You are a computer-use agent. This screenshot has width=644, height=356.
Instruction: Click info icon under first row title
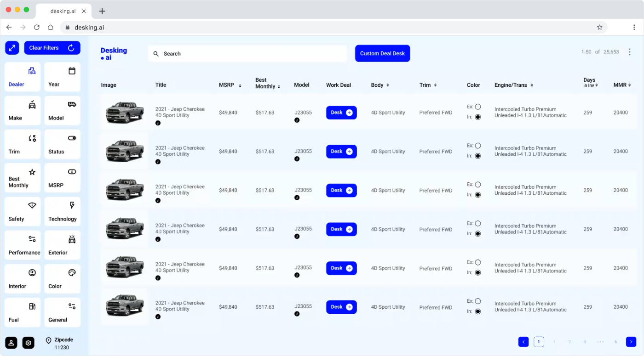(x=158, y=123)
